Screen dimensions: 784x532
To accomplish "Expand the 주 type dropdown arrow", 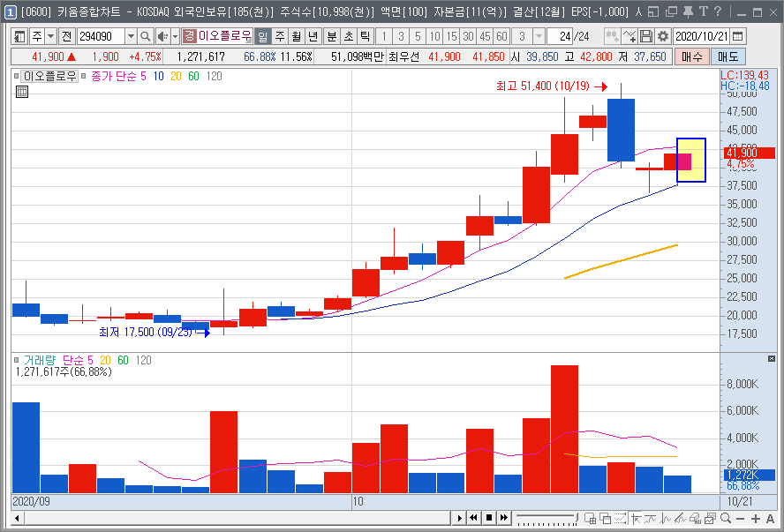I will click(x=50, y=36).
